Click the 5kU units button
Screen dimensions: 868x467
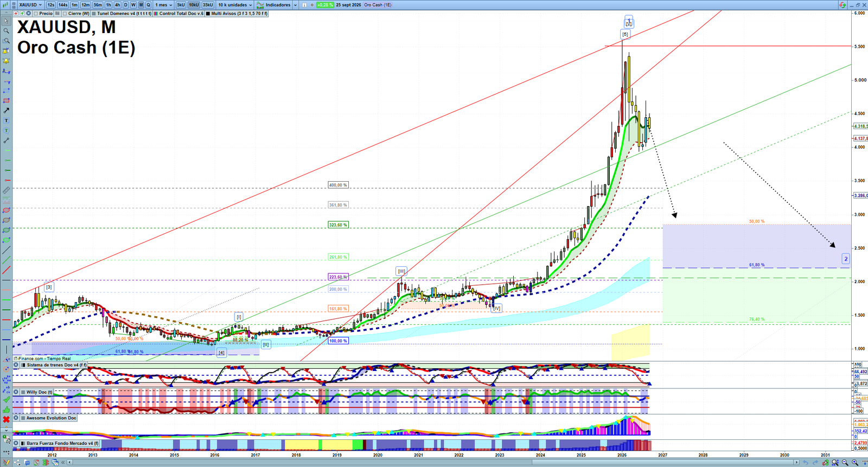pos(181,5)
